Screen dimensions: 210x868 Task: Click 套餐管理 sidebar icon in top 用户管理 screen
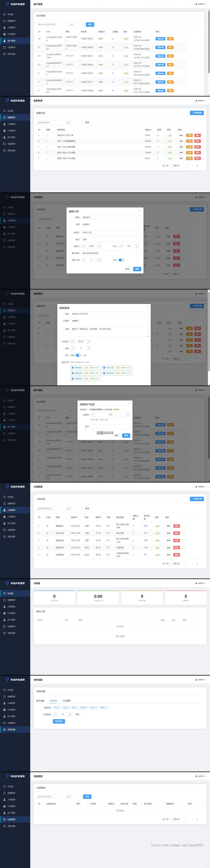point(4,21)
